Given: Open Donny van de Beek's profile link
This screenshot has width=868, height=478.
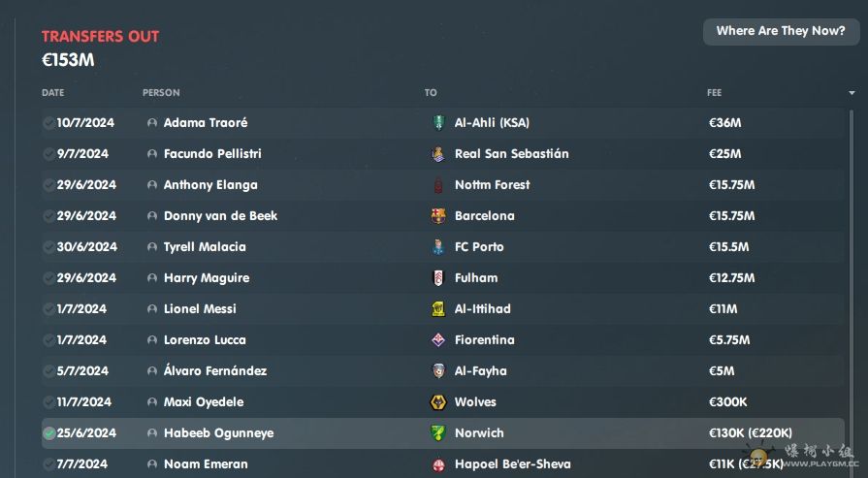Looking at the screenshot, I should tap(220, 216).
